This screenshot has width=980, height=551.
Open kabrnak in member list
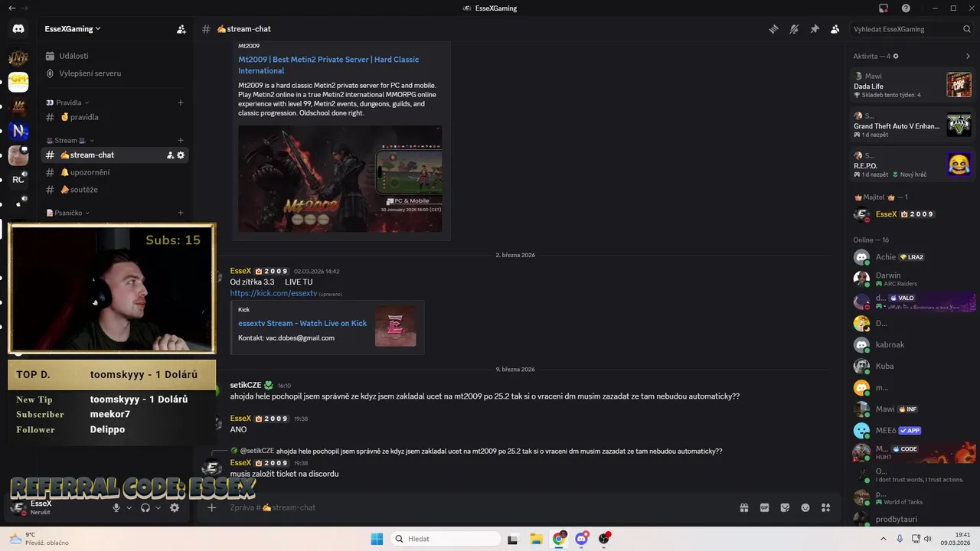point(913,344)
